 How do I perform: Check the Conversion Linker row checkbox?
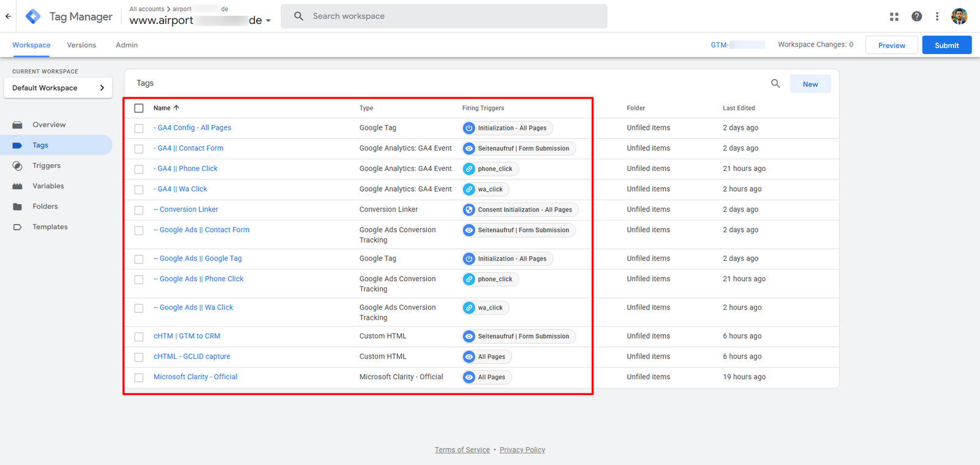click(139, 210)
